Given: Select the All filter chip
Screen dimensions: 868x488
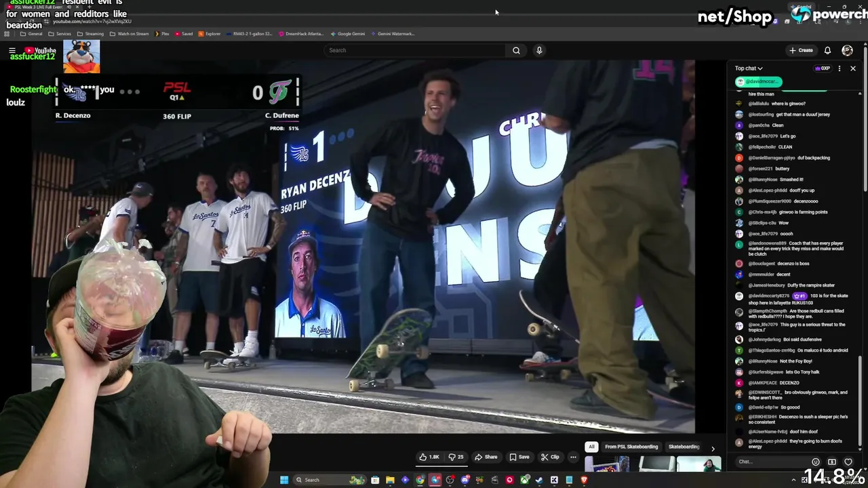Looking at the screenshot, I should click(x=591, y=447).
